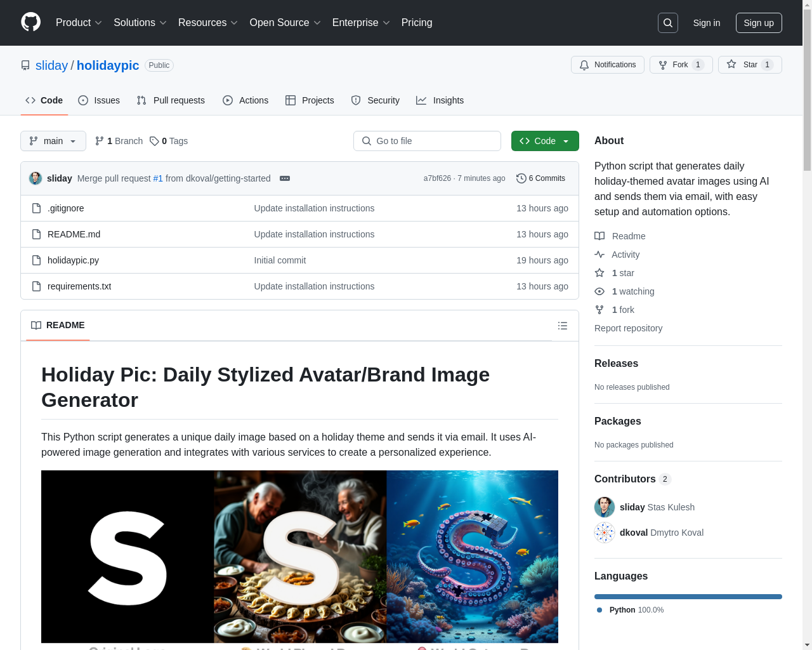Open the Security tab
812x650 pixels.
376,100
